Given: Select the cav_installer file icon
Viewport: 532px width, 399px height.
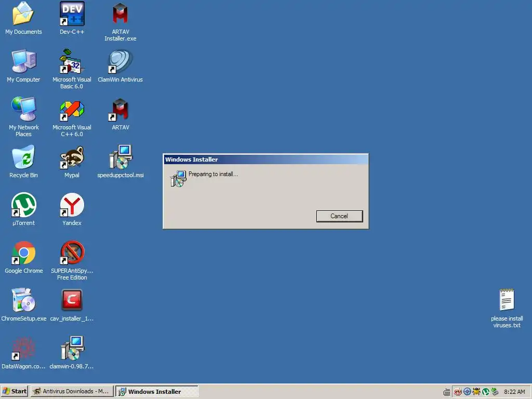Looking at the screenshot, I should pos(72,301).
